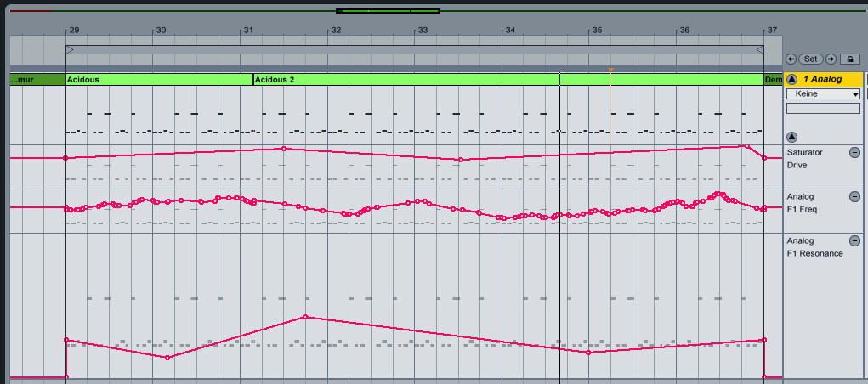The image size is (868, 384).
Task: Jump to previous locator with left arrow
Action: click(791, 59)
